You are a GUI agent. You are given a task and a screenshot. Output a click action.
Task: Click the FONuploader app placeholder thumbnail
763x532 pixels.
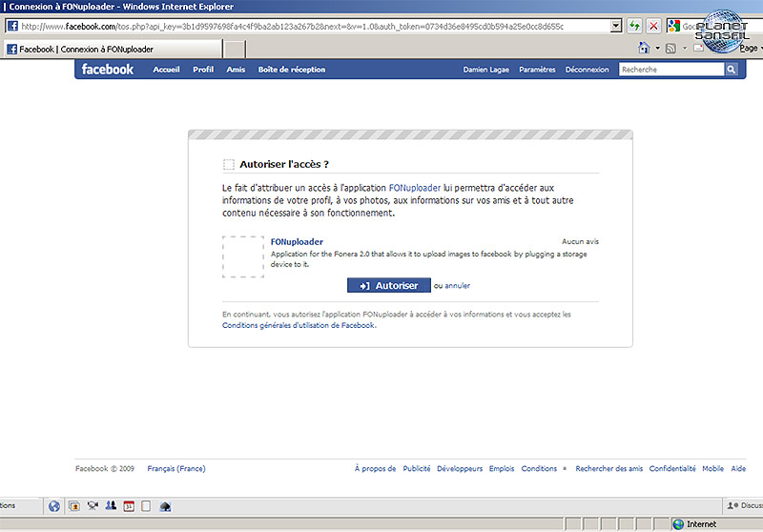(x=243, y=256)
